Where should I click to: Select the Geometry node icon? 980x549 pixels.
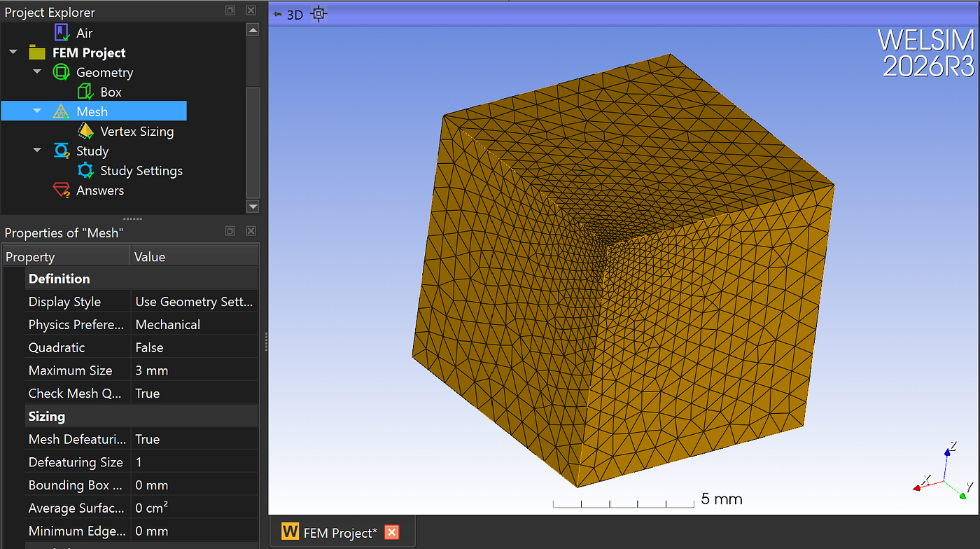[x=62, y=72]
